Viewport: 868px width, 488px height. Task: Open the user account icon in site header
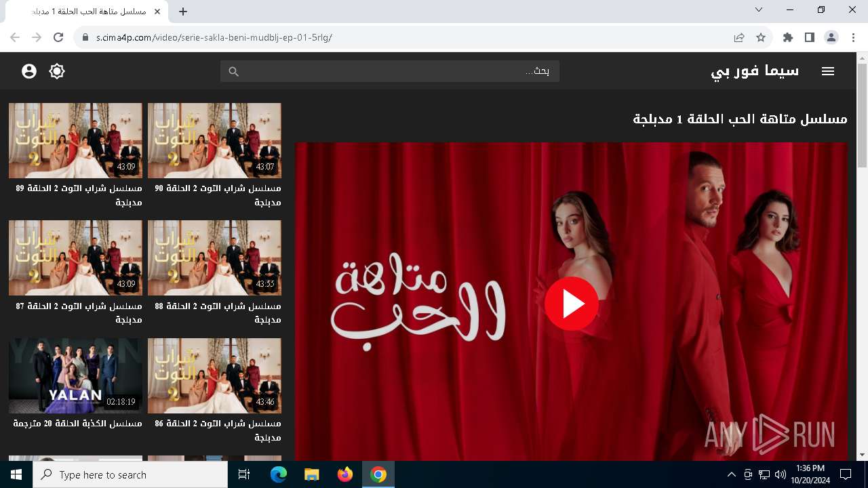(28, 71)
